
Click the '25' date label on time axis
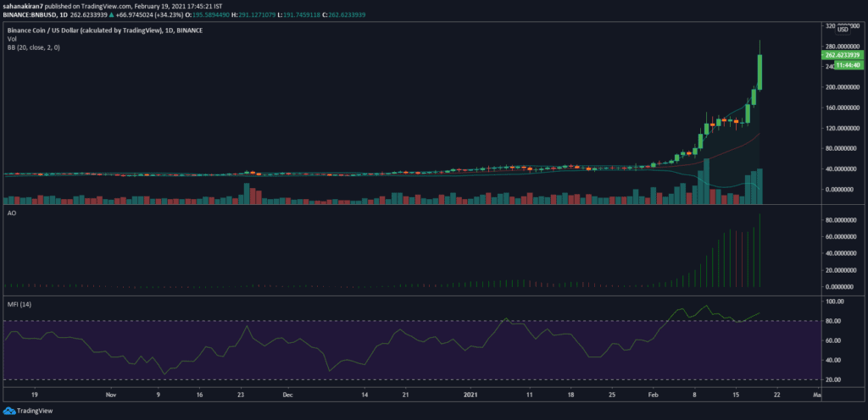[612, 395]
